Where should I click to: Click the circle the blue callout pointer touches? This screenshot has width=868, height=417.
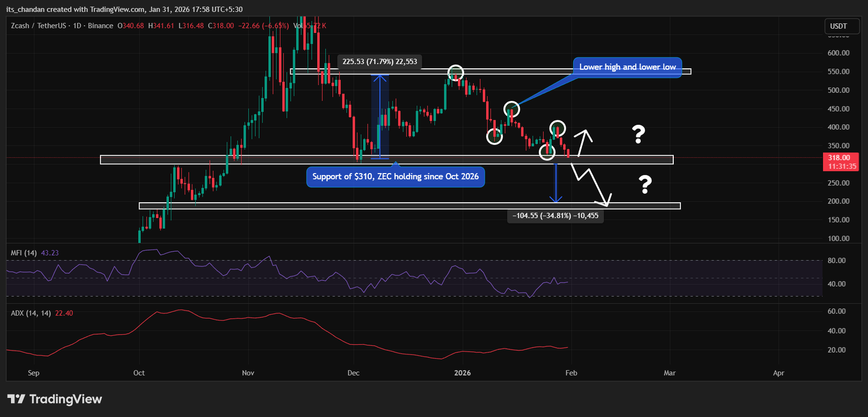(x=512, y=110)
